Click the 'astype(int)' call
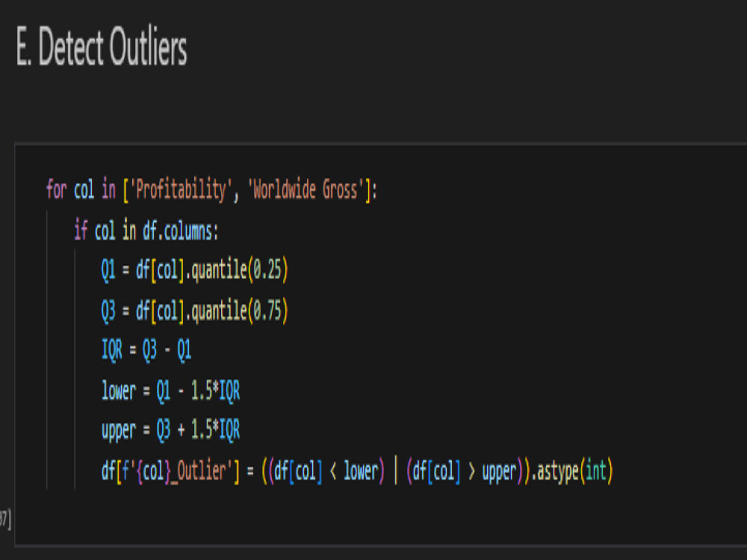 pos(574,471)
